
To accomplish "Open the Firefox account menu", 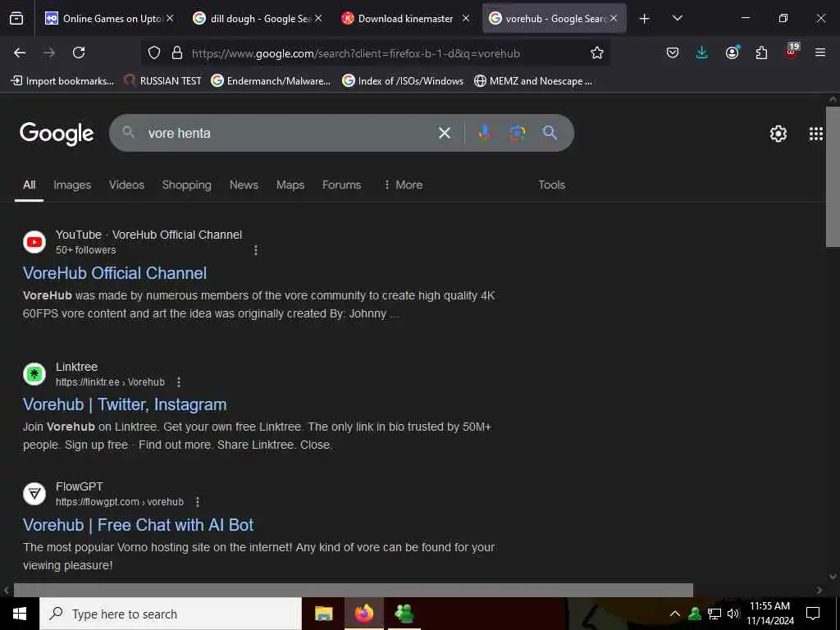I will pyautogui.click(x=732, y=52).
